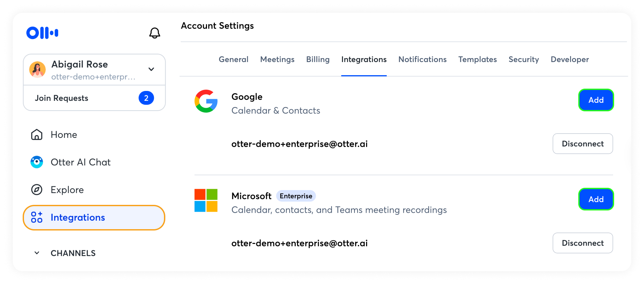Go to Home via house icon
Viewport: 644px width, 284px height.
(37, 135)
